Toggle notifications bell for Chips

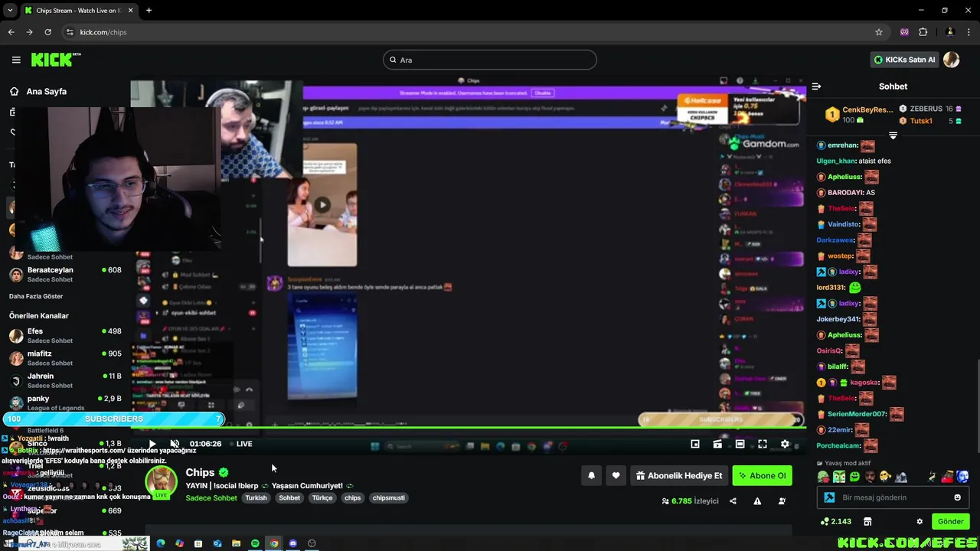591,476
